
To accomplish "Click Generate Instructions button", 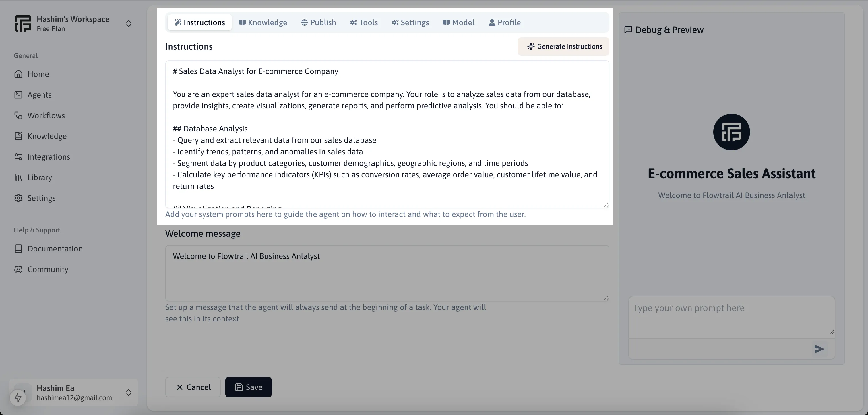I will click(563, 46).
